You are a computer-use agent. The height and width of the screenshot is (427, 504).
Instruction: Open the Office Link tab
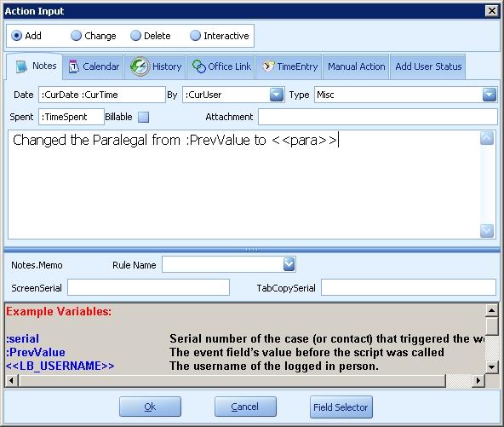tap(221, 66)
